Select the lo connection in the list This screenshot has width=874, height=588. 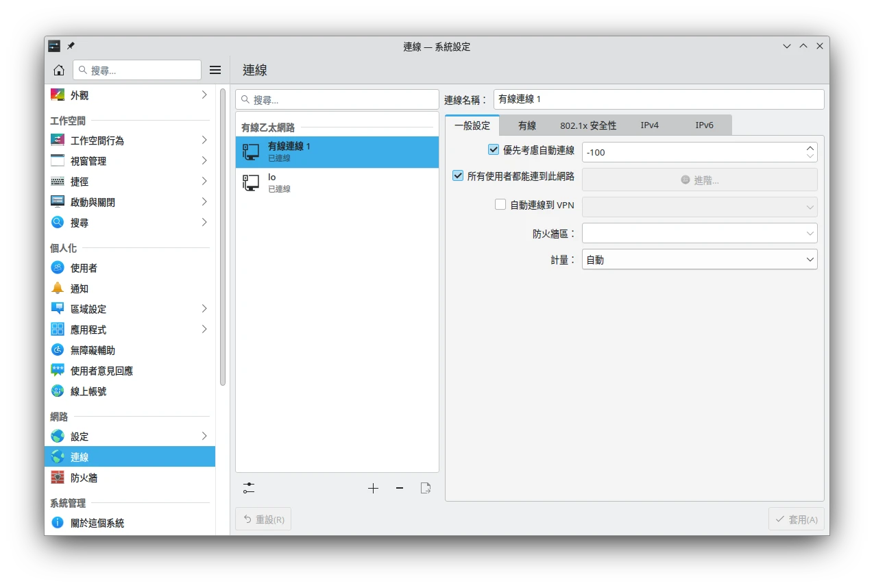[x=337, y=182]
